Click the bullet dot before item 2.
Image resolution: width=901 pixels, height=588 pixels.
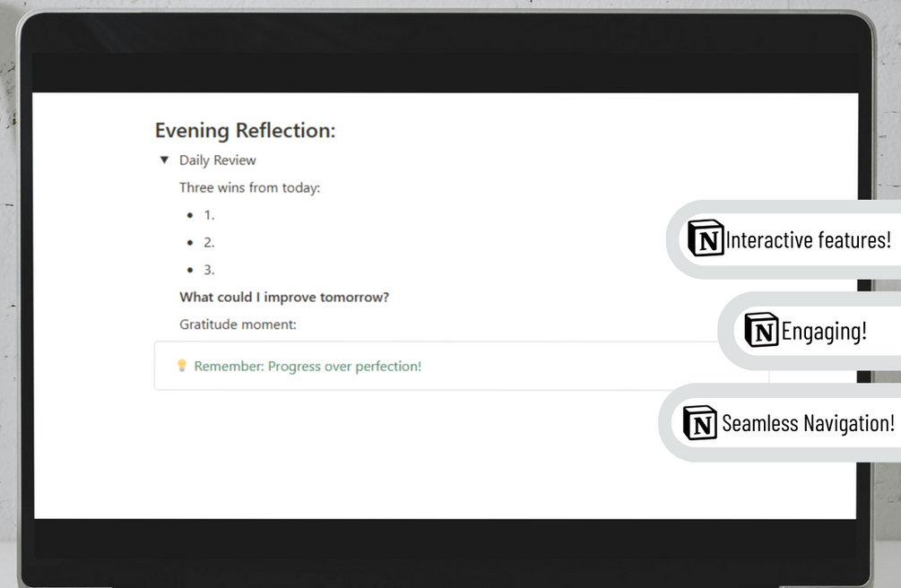point(190,242)
